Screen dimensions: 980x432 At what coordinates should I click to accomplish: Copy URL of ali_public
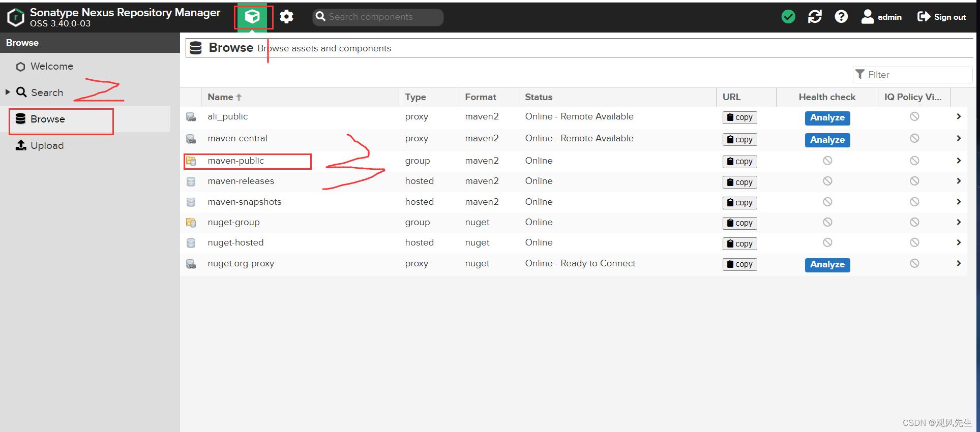click(x=740, y=117)
